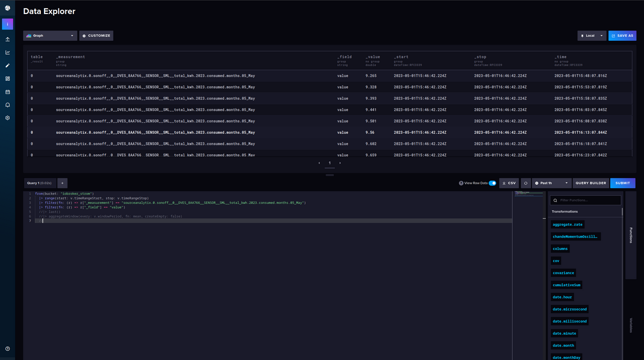This screenshot has height=360, width=644.
Task: Select the Query 1 tab
Action: [x=40, y=183]
